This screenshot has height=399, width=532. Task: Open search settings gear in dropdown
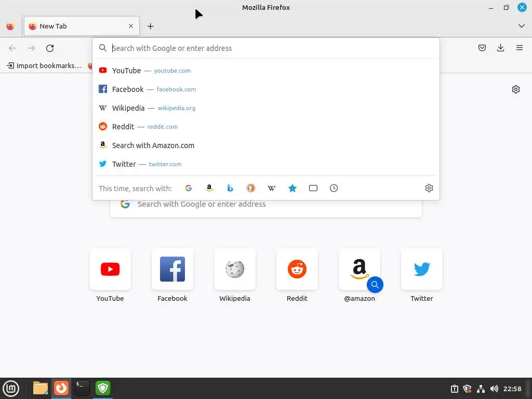pyautogui.click(x=429, y=188)
